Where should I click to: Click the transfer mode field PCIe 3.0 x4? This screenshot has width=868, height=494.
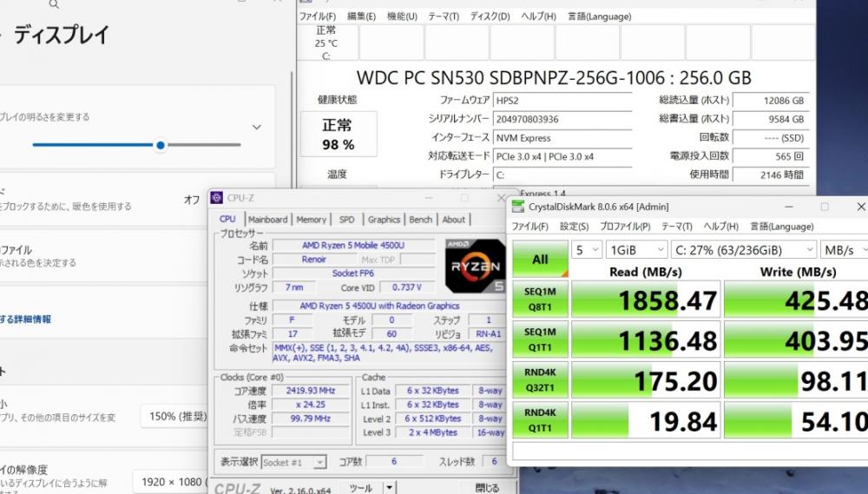[562, 157]
